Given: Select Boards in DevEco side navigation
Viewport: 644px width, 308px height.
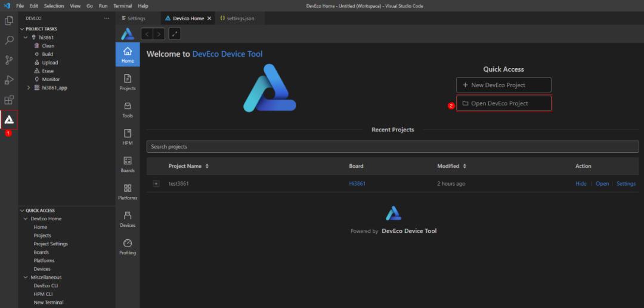Looking at the screenshot, I should tap(128, 165).
